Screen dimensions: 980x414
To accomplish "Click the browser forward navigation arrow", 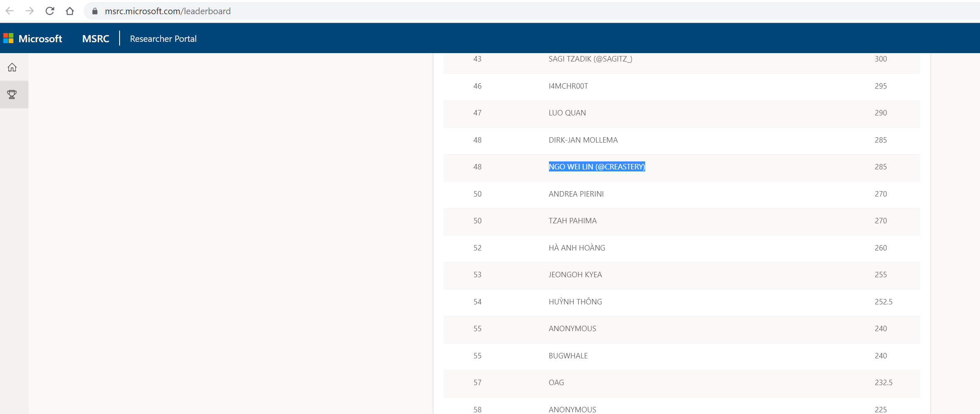I will (29, 11).
